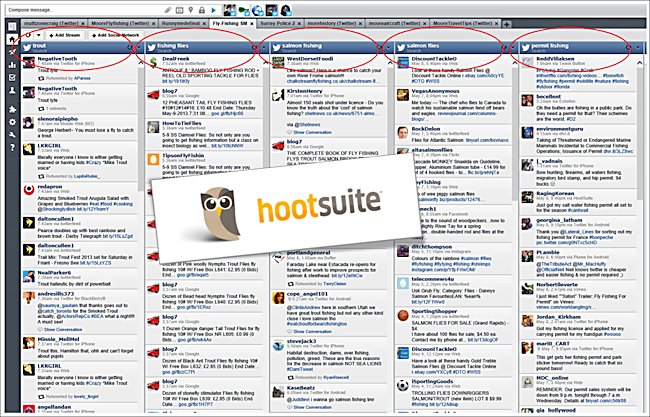Click the VegasAnonymous avatar thumbnail

pyautogui.click(x=403, y=95)
